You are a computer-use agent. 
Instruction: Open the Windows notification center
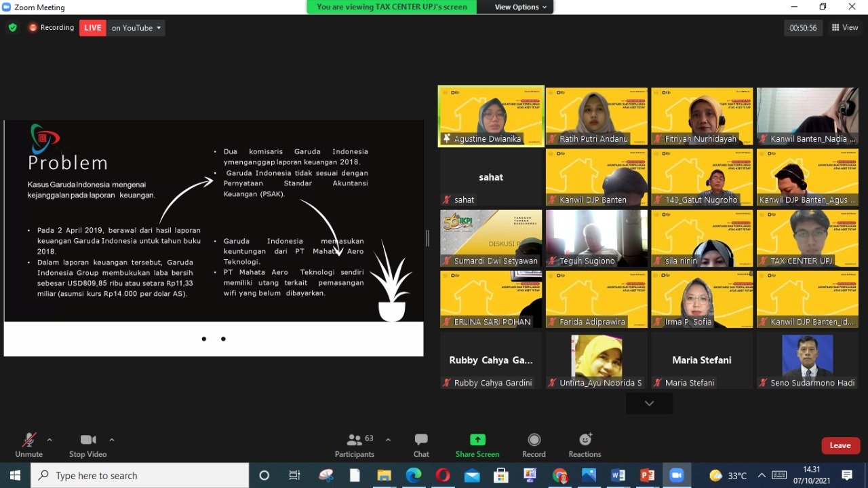coord(847,475)
